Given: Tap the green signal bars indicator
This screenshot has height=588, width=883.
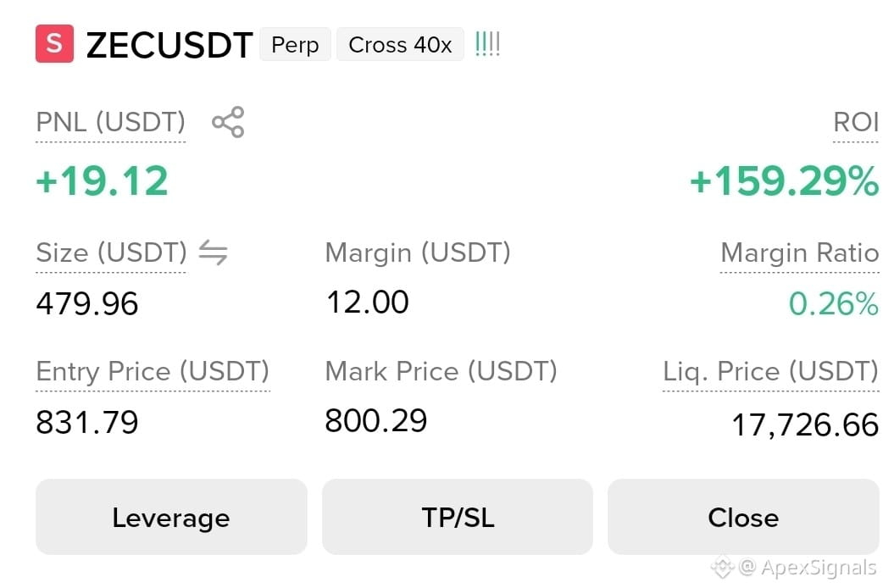Looking at the screenshot, I should (487, 44).
